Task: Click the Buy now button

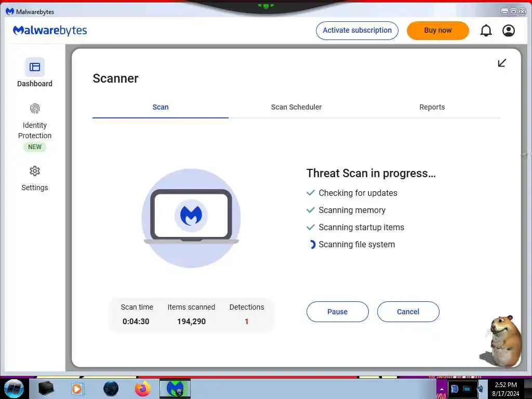Action: click(437, 31)
